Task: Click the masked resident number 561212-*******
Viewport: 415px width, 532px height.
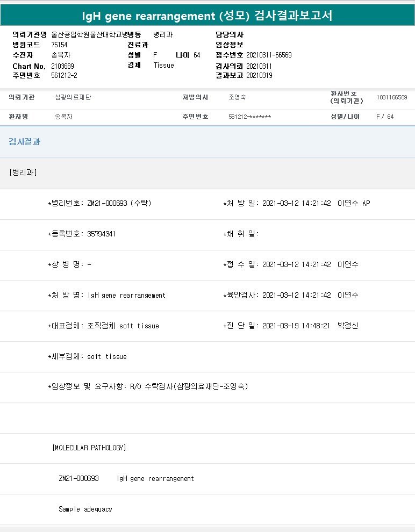Action: (250, 117)
